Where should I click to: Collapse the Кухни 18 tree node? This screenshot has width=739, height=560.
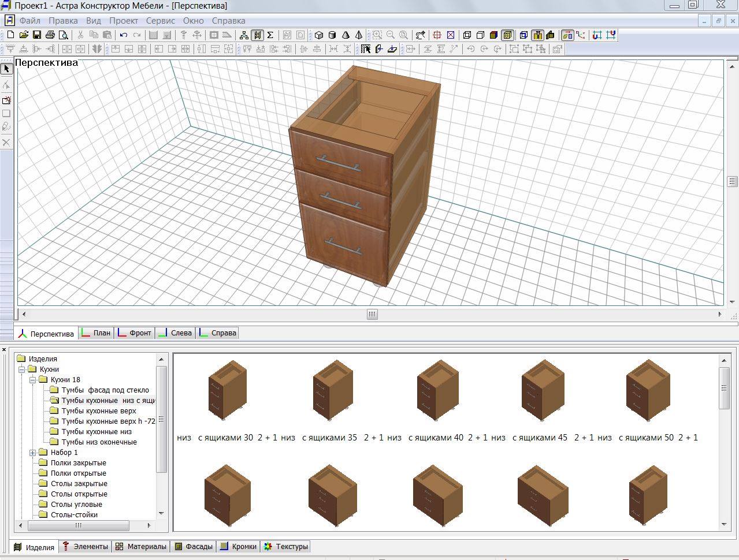[33, 380]
